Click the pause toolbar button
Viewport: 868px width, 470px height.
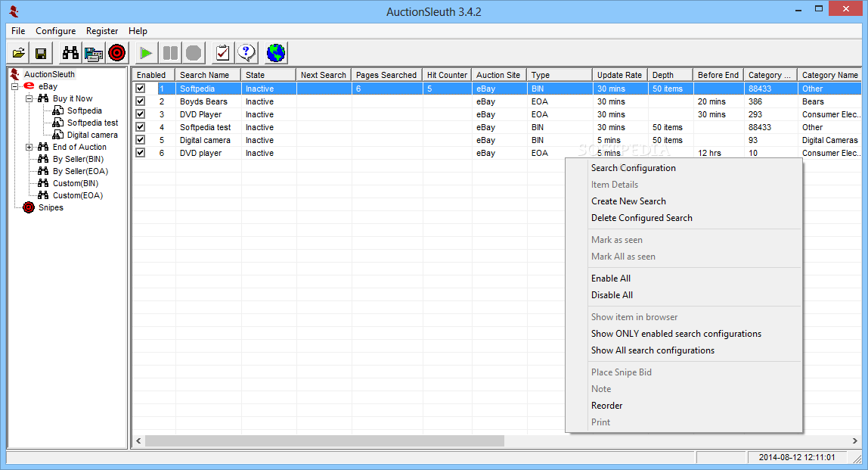[x=170, y=53]
